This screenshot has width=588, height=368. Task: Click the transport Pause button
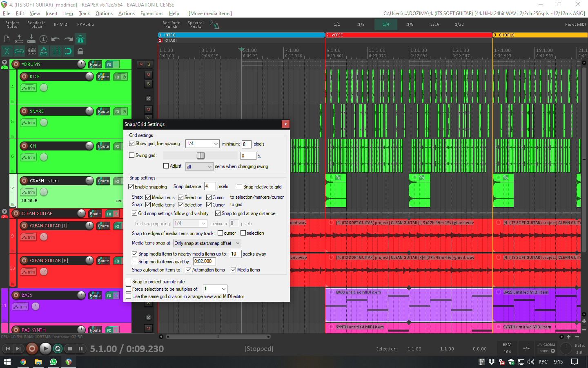[80, 348]
